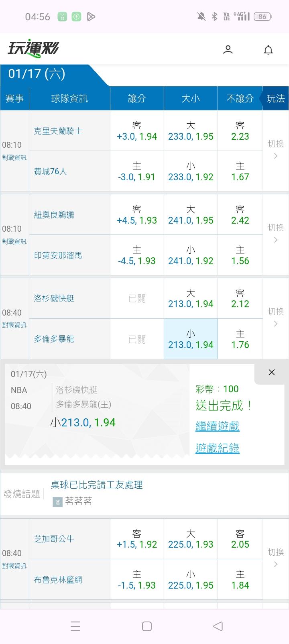
Task: Select 大 233.0 over bet for Cavaliers game
Action: click(x=191, y=131)
